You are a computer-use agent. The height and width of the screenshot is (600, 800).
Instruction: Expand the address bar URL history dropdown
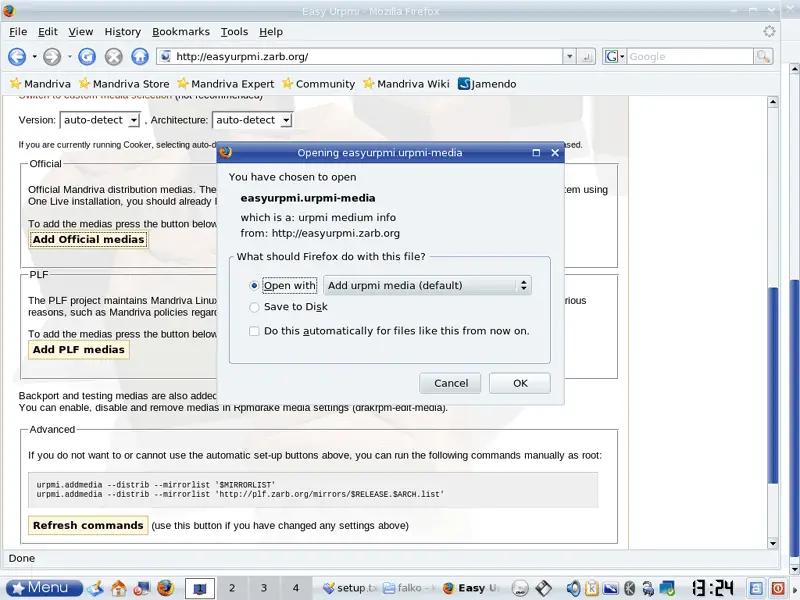coord(569,57)
